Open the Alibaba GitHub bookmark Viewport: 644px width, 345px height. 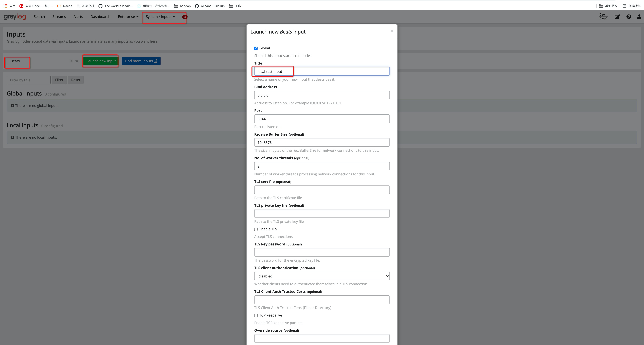pos(209,6)
